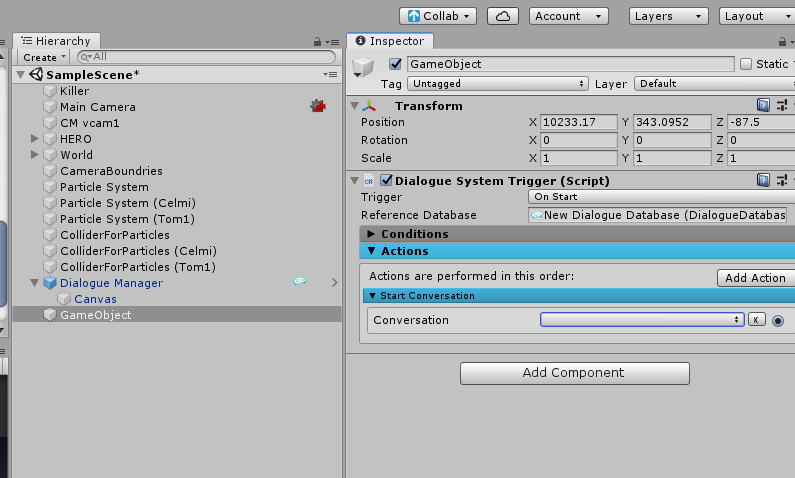Collapse the Transform component
This screenshot has width=795, height=478.
click(354, 105)
